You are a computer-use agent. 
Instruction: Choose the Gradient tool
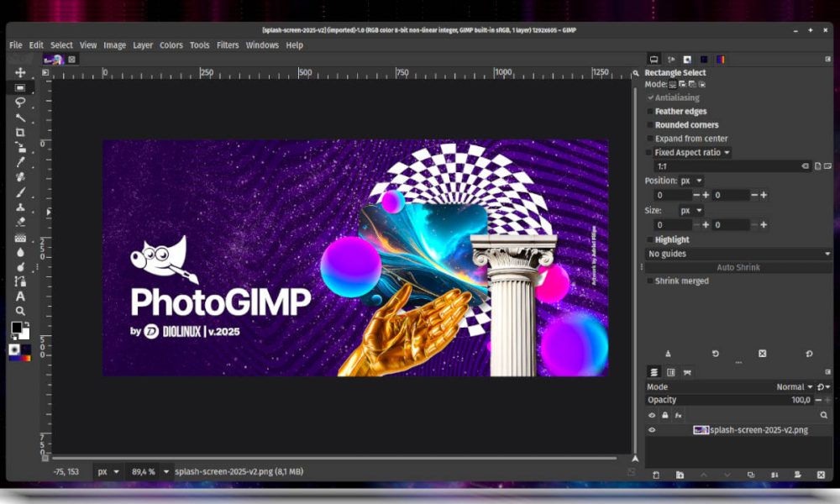point(20,237)
